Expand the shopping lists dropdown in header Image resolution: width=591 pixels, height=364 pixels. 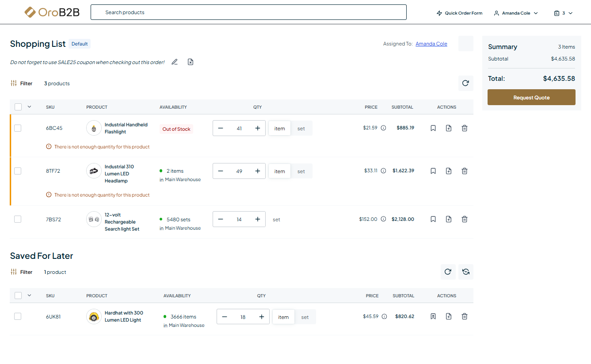564,13
